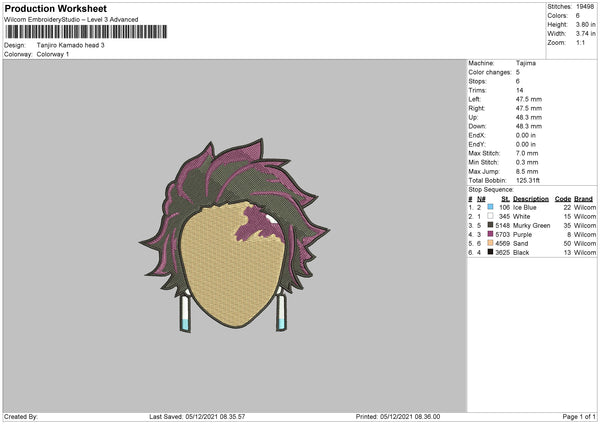The width and height of the screenshot is (600, 424).
Task: Click 'Wilcom EmbroideryStudio – Level 3 Advanced' text
Action: click(71, 20)
